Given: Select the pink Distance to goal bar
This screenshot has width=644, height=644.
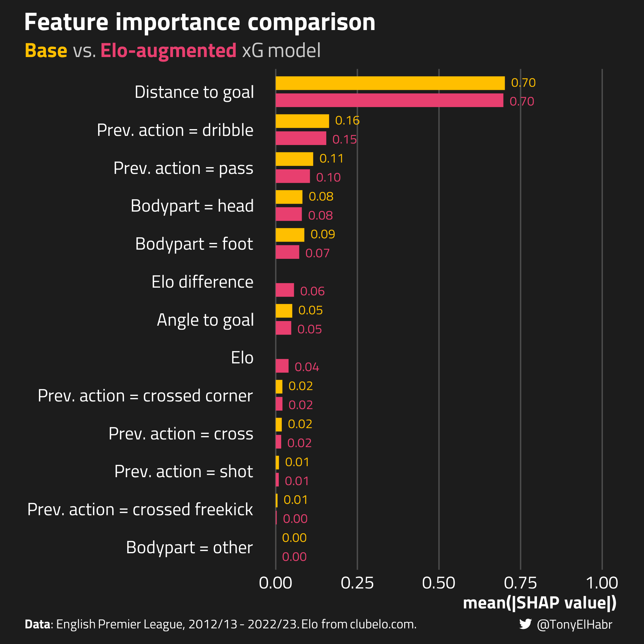Looking at the screenshot, I should [389, 100].
